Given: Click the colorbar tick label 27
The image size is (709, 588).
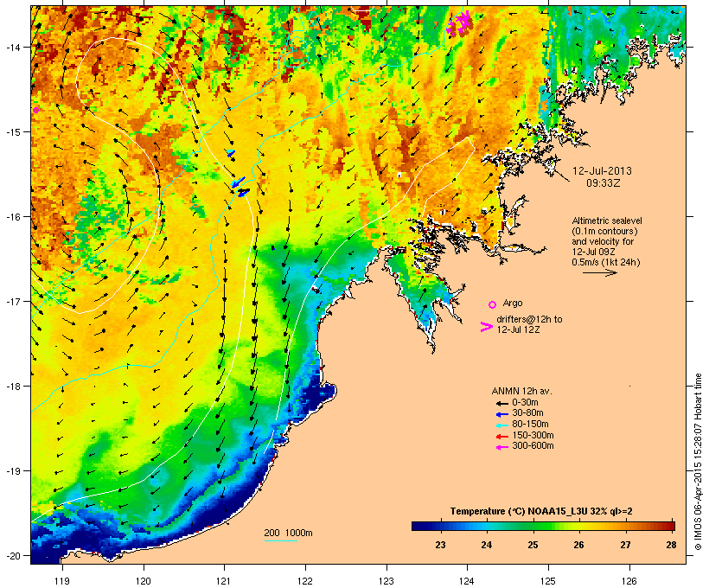Looking at the screenshot, I should (625, 545).
